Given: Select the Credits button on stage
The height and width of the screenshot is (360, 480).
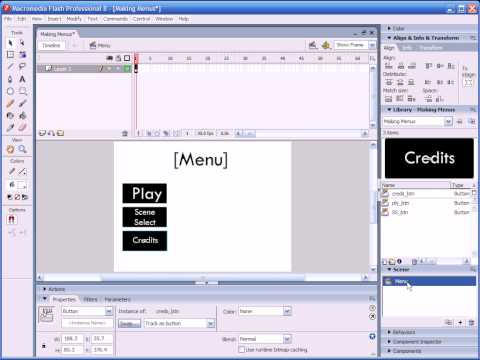Looking at the screenshot, I should [x=145, y=240].
